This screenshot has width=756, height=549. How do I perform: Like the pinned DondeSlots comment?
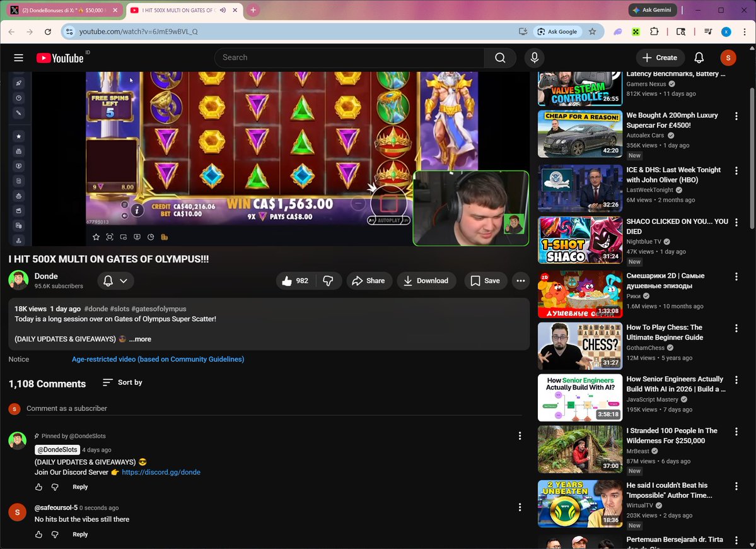(x=38, y=487)
